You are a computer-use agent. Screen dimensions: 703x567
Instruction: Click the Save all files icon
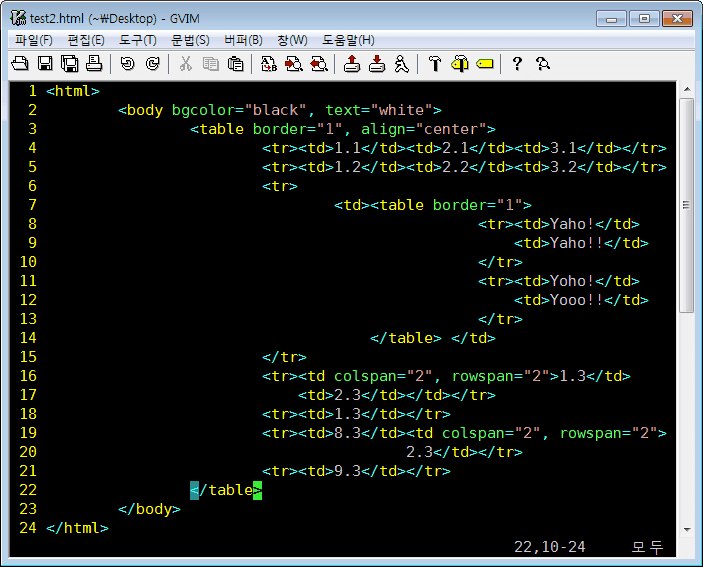69,64
